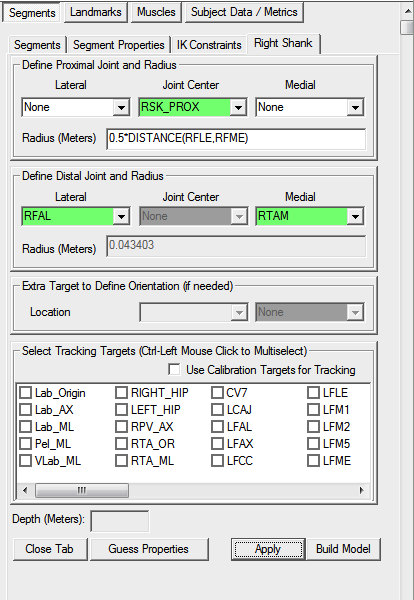Screen dimensions: 414x600
Task: Open the Subject Data / Metrics tab
Action: [244, 12]
